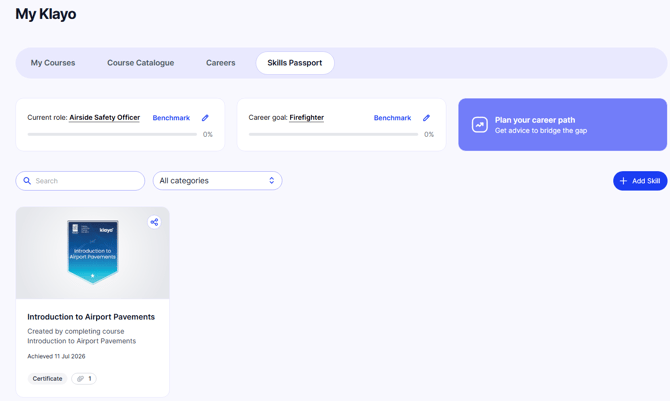Open attachment link count chip
Viewport: 670px width, 401px height.
pos(84,378)
